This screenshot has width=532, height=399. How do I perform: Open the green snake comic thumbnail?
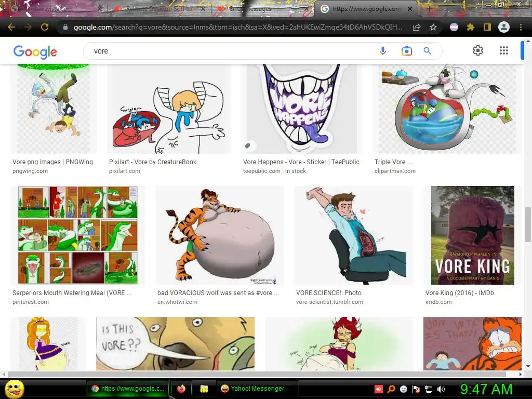click(x=78, y=235)
